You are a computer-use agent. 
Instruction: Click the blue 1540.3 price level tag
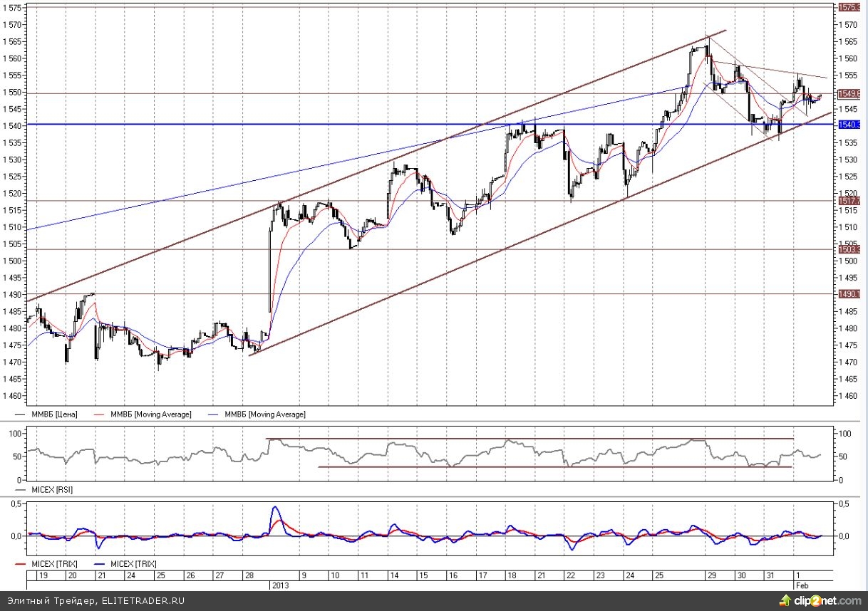point(849,125)
